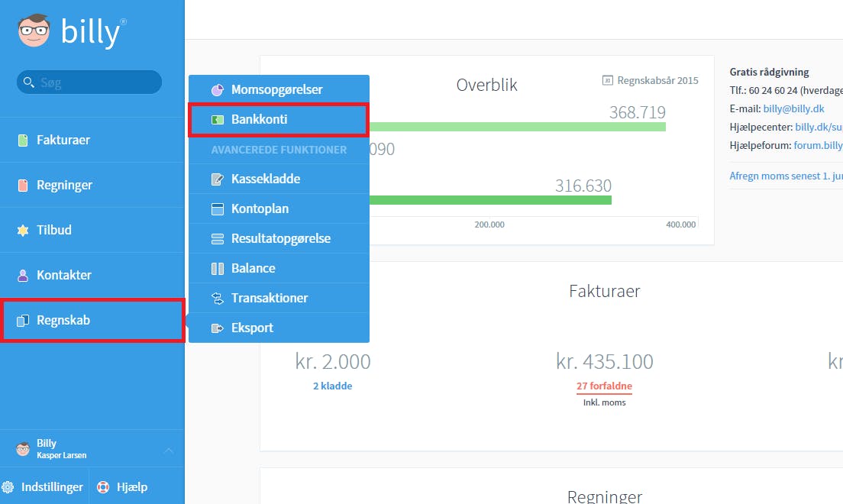The width and height of the screenshot is (843, 504).
Task: Click the kr. 2.000 amount
Action: pyautogui.click(x=333, y=361)
